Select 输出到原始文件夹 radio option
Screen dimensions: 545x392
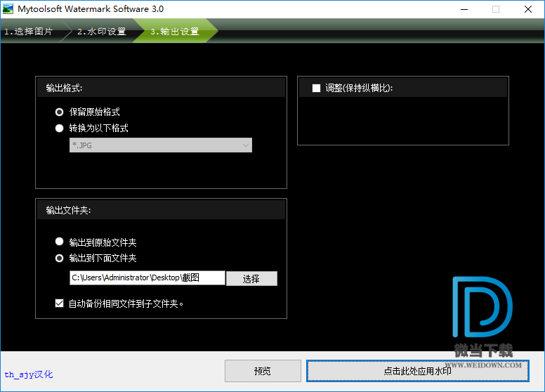60,242
